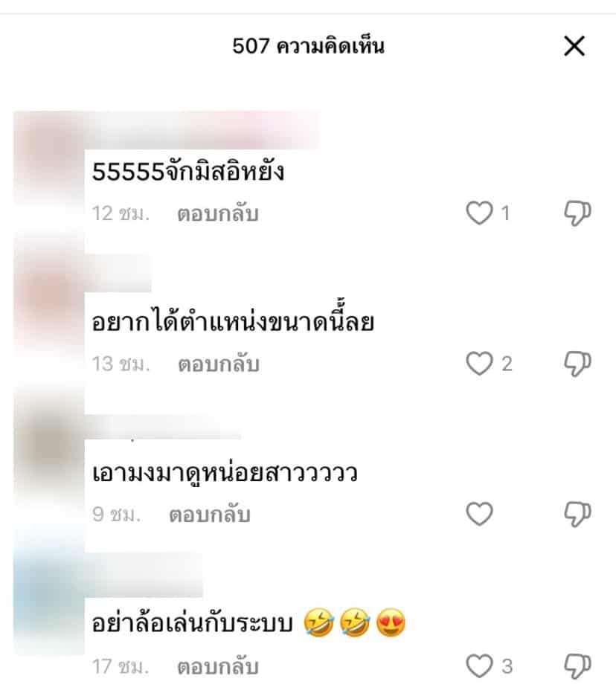Close the 507 comments panel
The image size is (616, 696).
[574, 45]
